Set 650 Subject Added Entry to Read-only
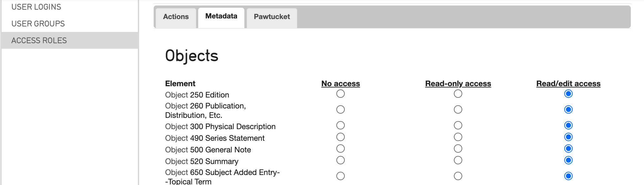The height and width of the screenshot is (185, 644). [x=458, y=176]
